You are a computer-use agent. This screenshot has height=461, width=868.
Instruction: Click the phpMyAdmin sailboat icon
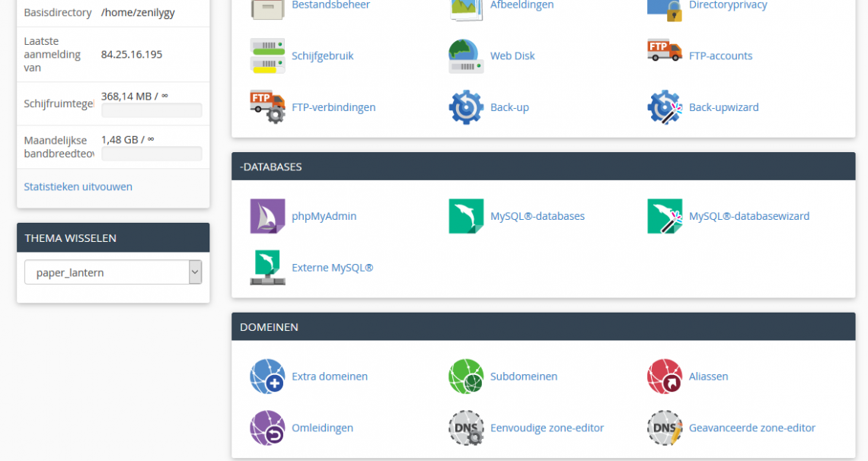coord(267,216)
